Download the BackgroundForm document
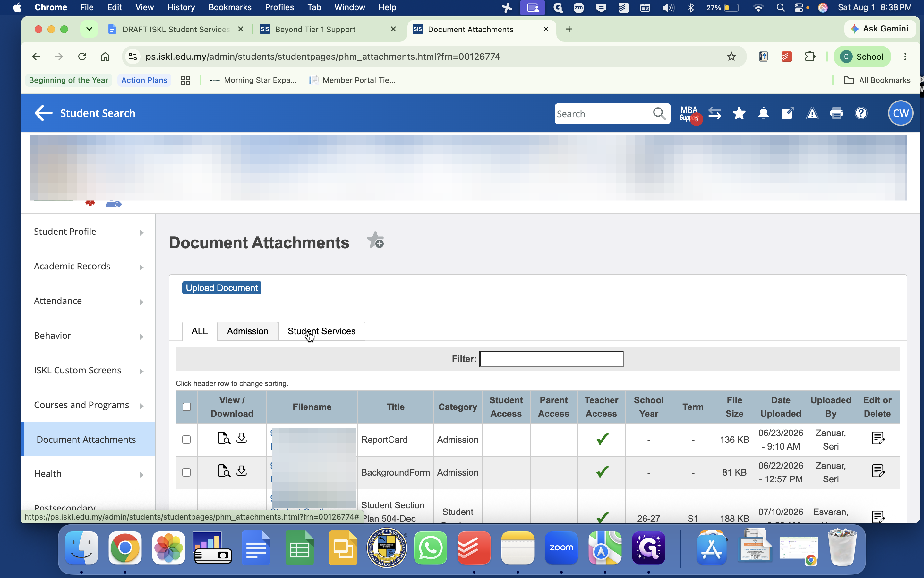 point(241,471)
